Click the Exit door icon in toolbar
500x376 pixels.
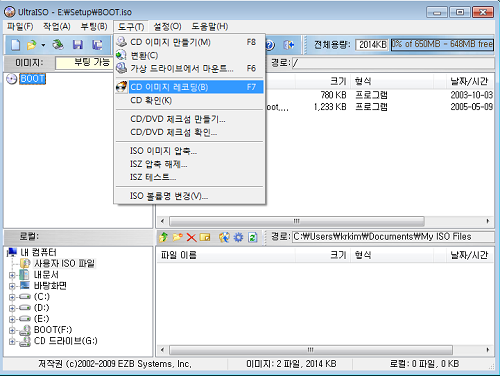[289, 45]
